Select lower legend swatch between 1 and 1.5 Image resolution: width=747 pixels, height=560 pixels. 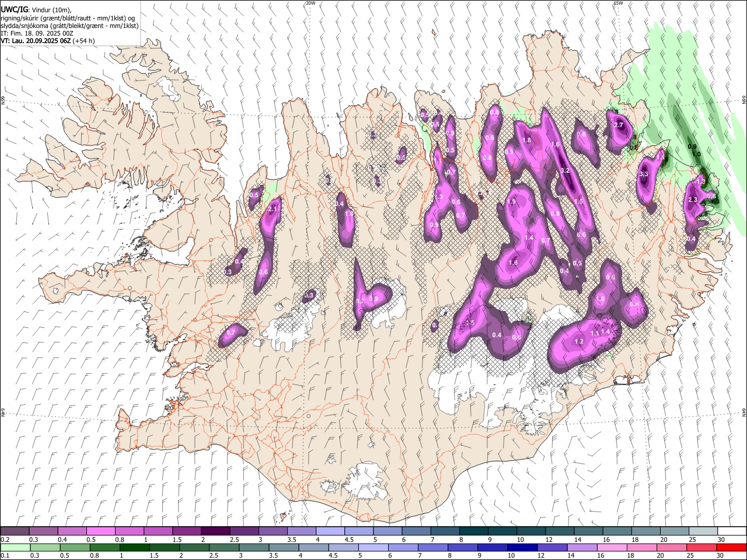click(134, 548)
